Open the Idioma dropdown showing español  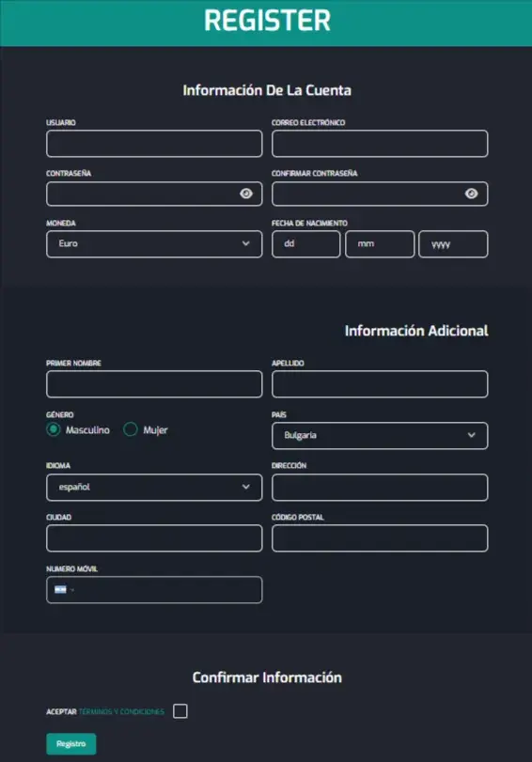tap(154, 487)
